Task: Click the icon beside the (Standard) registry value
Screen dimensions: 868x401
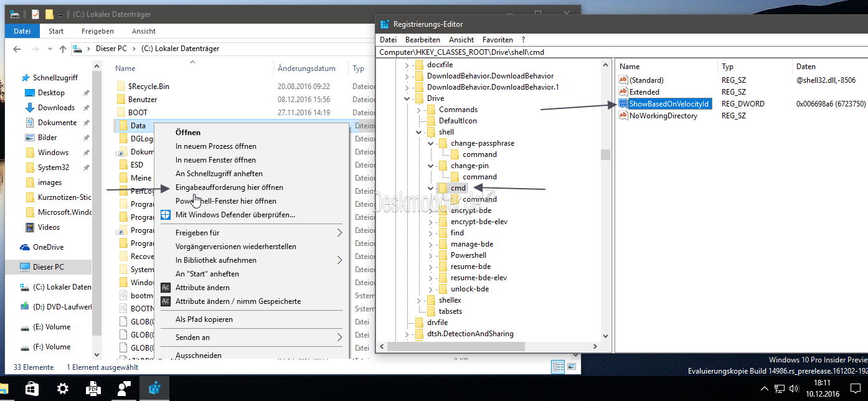Action: pos(623,80)
